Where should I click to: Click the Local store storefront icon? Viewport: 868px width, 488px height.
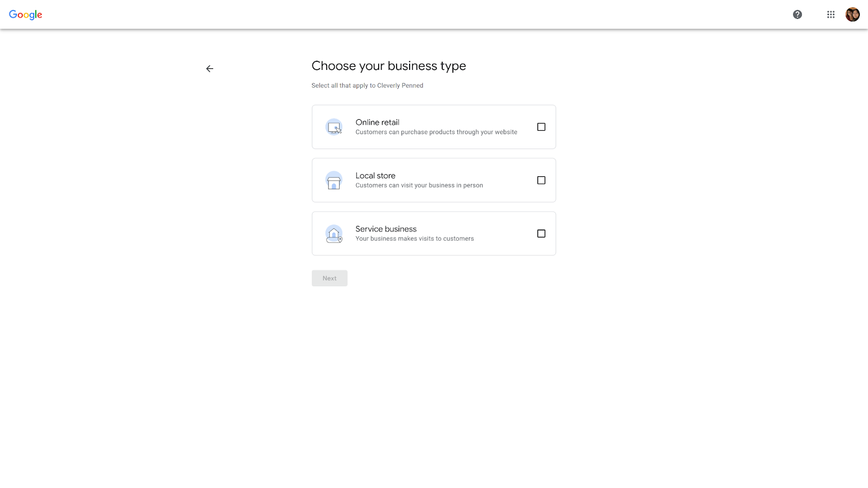tap(334, 181)
